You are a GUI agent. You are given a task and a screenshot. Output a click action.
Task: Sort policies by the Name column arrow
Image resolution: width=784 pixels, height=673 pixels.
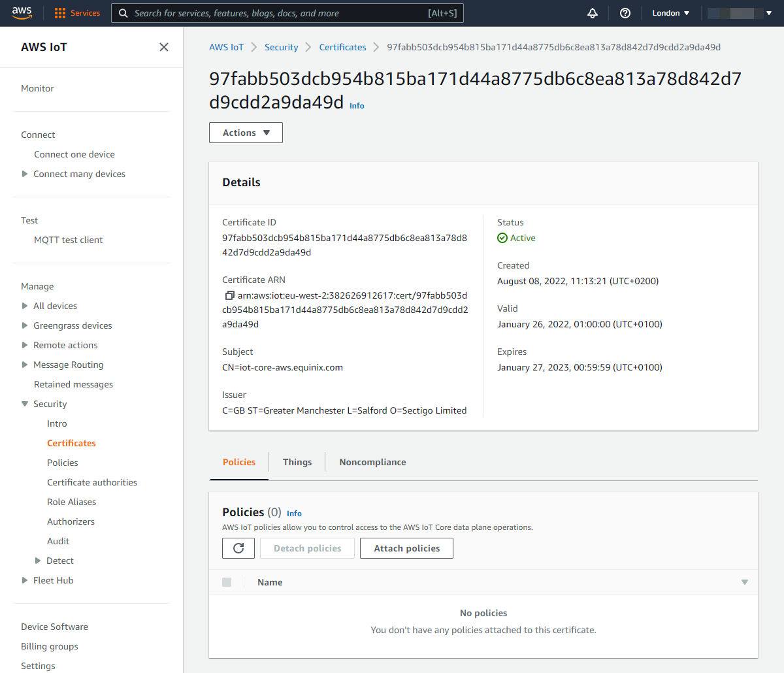click(744, 582)
